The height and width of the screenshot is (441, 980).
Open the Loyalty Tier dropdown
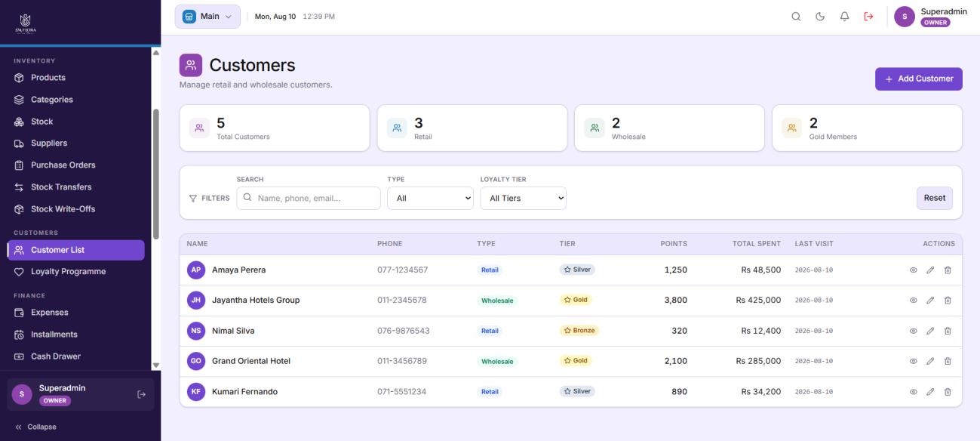tap(523, 198)
